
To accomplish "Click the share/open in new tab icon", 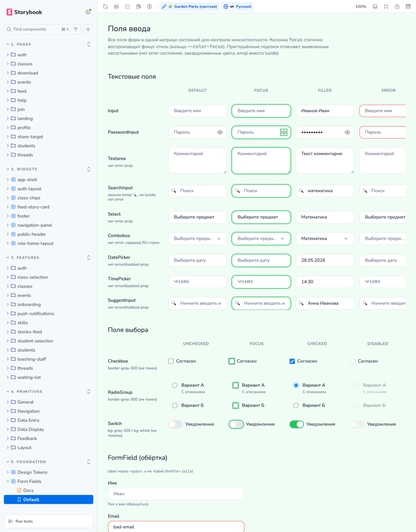I will (397, 6).
